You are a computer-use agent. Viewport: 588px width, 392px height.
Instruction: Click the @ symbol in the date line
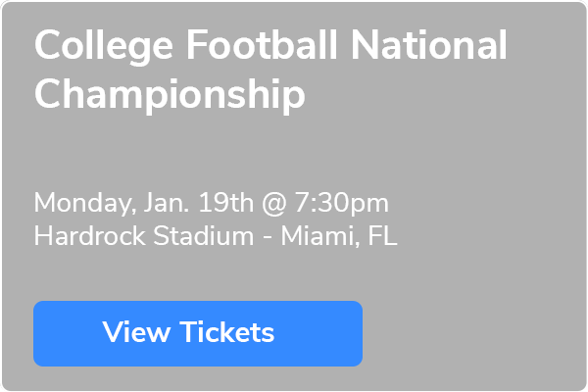pos(274,204)
